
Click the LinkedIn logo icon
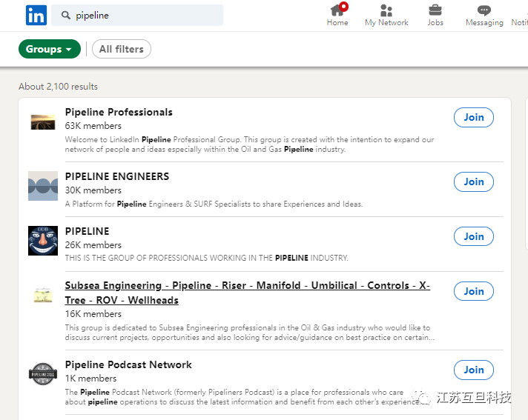[36, 15]
